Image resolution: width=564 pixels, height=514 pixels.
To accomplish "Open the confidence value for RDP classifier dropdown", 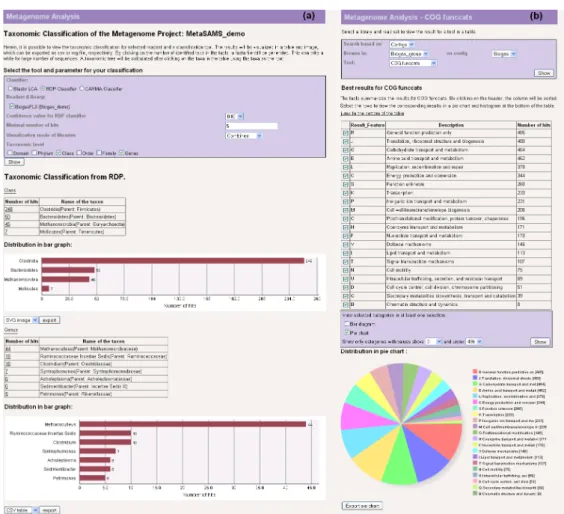I will (x=235, y=116).
